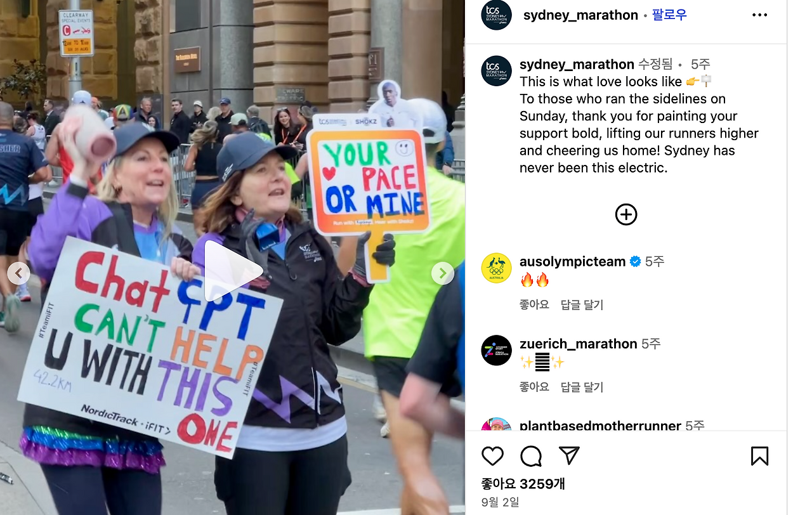The height and width of the screenshot is (515, 812).
Task: Share the post via the paper plane icon
Action: (x=569, y=456)
